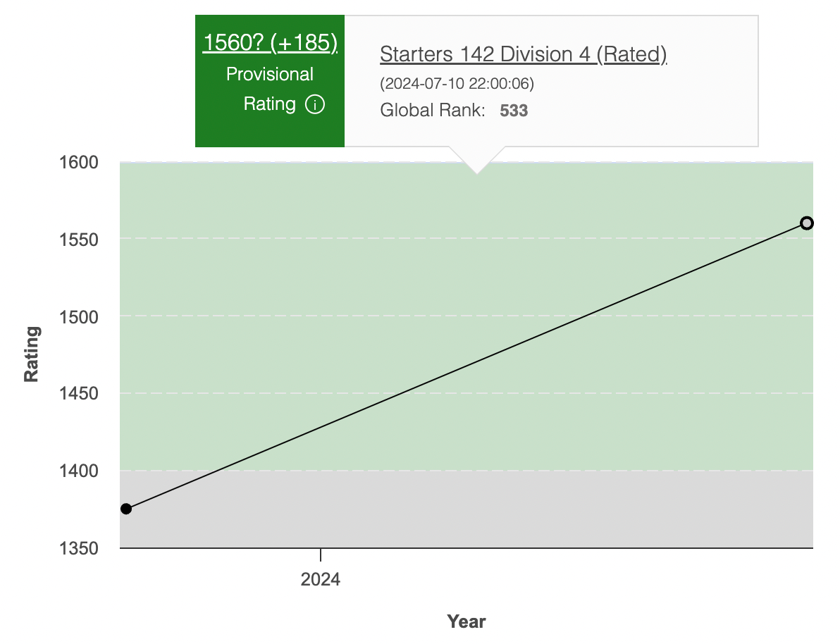
Task: Open the Starters 142 Division 4 contest link
Action: click(x=524, y=55)
